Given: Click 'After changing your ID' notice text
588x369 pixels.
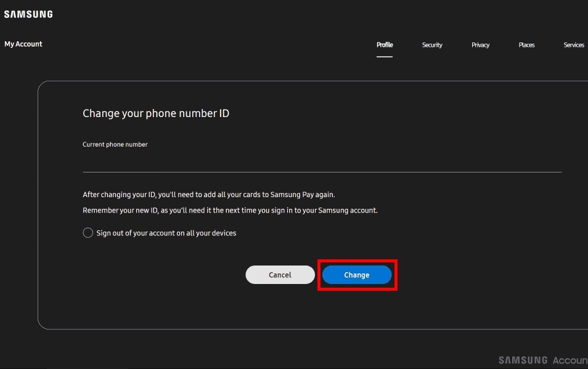Looking at the screenshot, I should click(119, 195).
